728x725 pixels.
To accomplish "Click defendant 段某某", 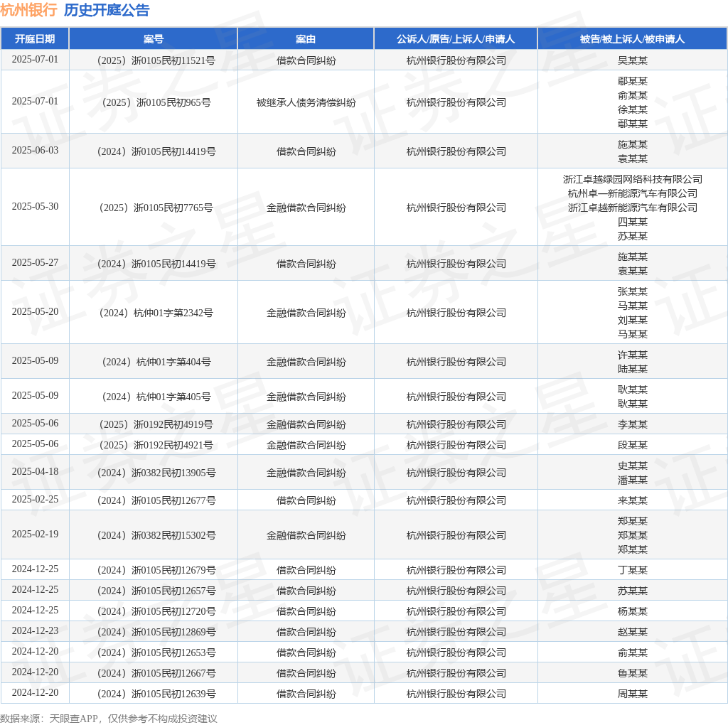I will (632, 445).
